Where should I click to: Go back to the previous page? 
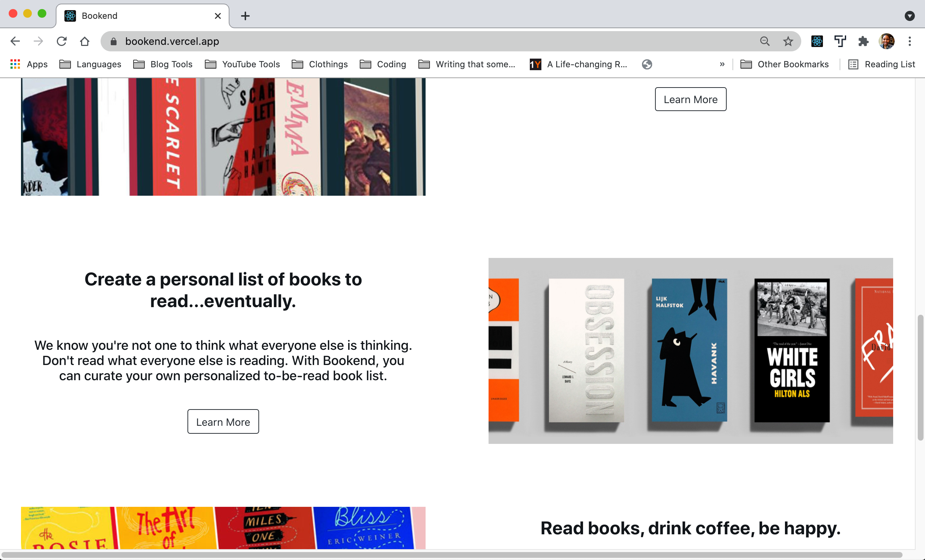[x=15, y=41]
